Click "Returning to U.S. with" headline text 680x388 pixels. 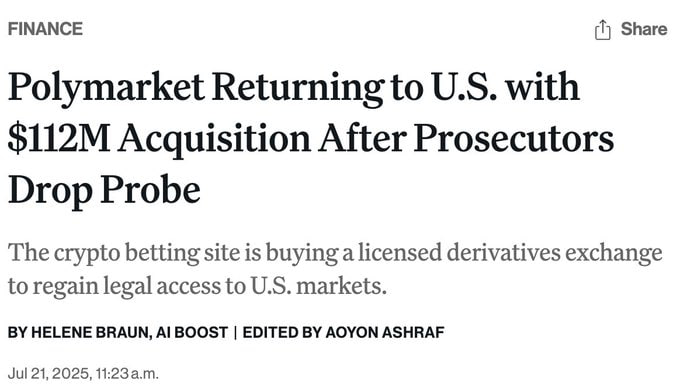coord(396,88)
